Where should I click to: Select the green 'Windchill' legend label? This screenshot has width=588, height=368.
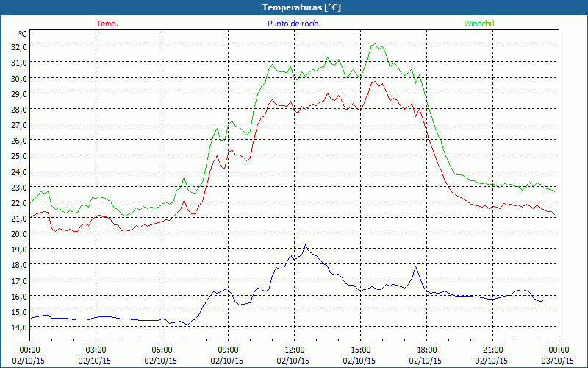click(479, 24)
